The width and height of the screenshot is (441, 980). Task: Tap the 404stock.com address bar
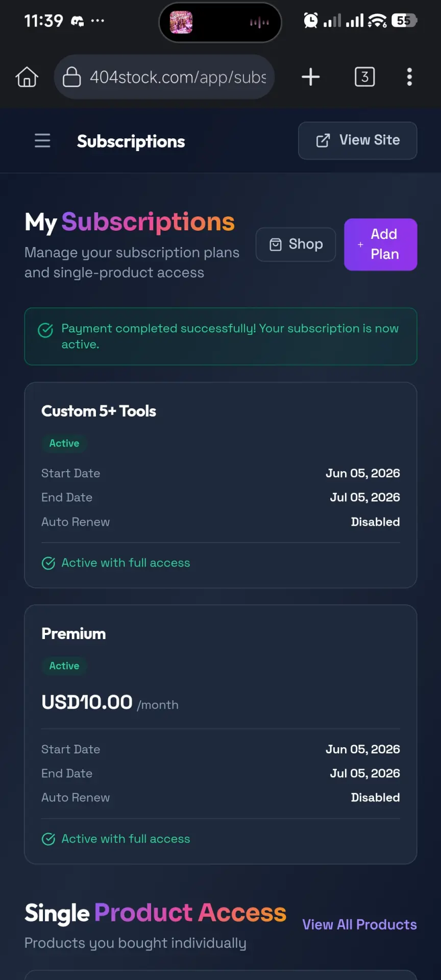point(164,77)
